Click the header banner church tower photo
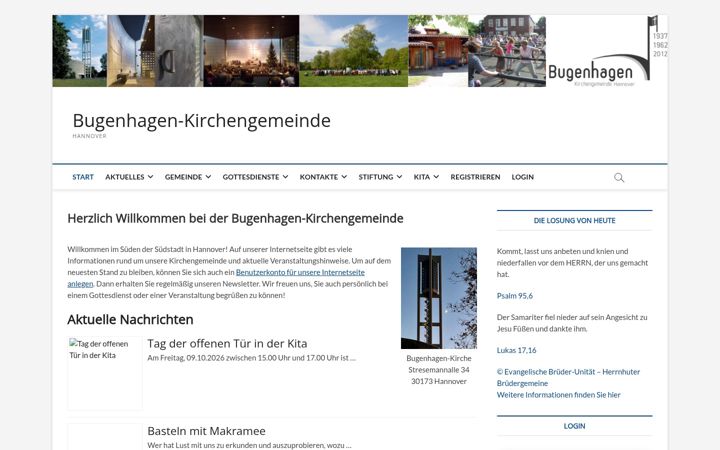720x450 pixels. click(79, 51)
